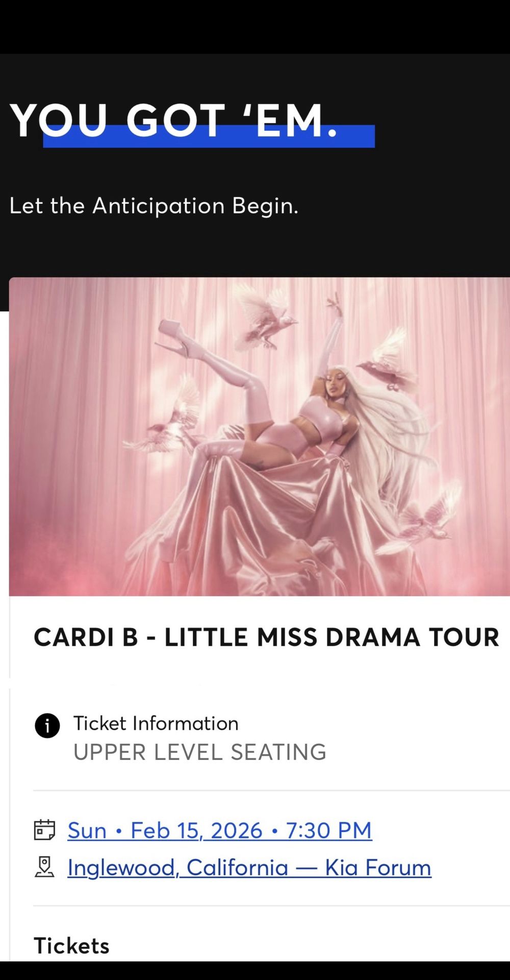Tap the Kia Forum venue name
Screen dimensions: 510x980
(378, 868)
